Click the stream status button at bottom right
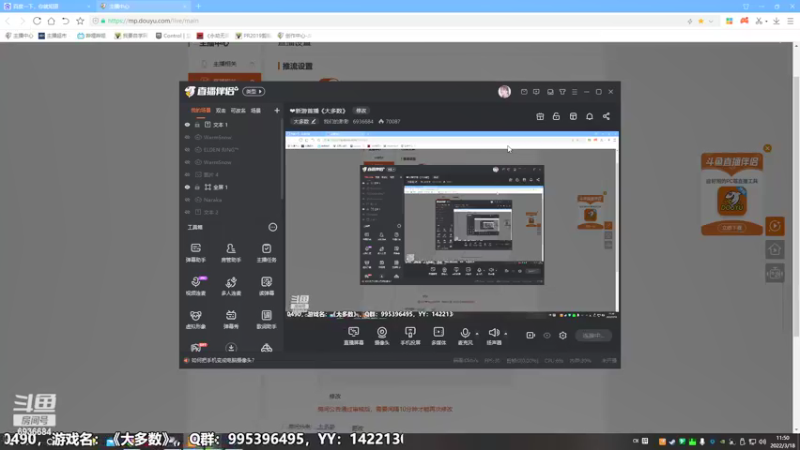The height and width of the screenshot is (450, 800). pos(594,335)
